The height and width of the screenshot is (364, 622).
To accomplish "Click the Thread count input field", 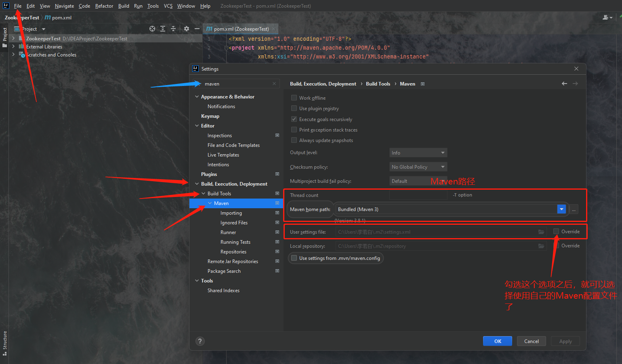I will 418,195.
